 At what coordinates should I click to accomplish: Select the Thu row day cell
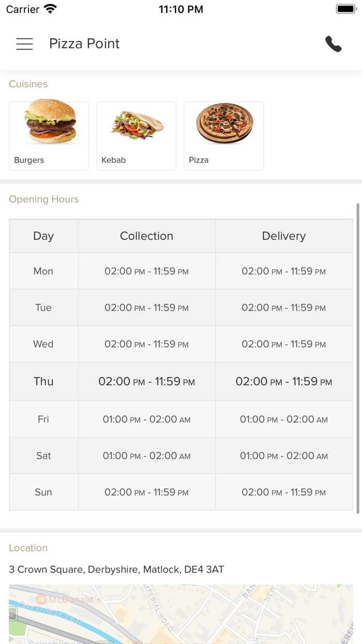[43, 382]
